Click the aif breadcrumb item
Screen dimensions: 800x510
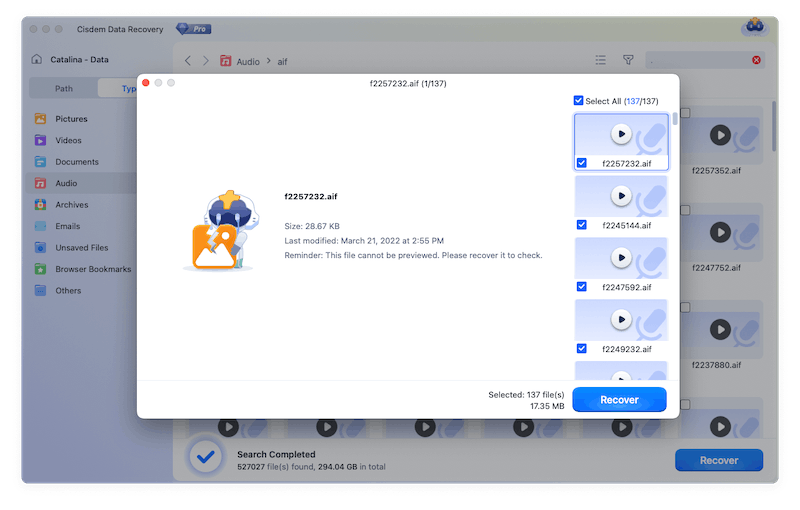[282, 62]
